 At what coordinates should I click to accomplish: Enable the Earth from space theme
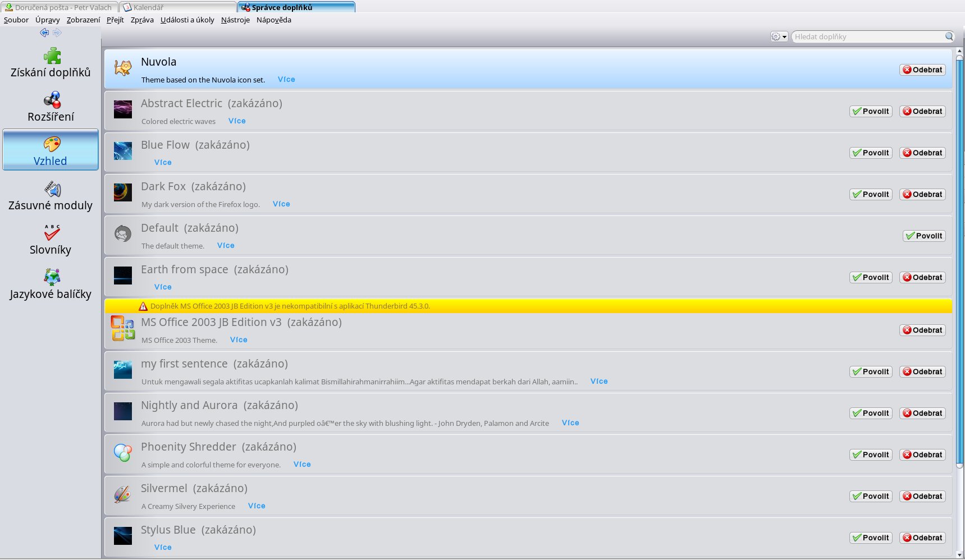coord(871,278)
